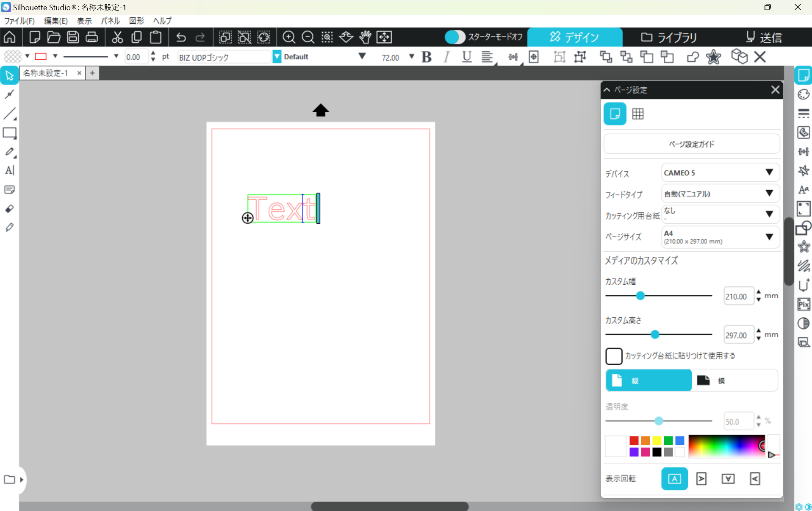Choose 横 landscape orientation

(734, 380)
